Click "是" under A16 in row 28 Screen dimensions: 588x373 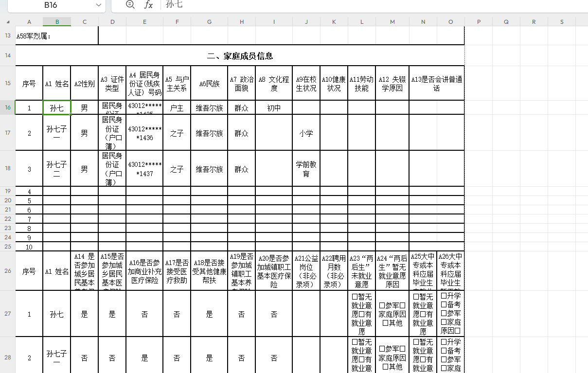pyautogui.click(x=144, y=358)
